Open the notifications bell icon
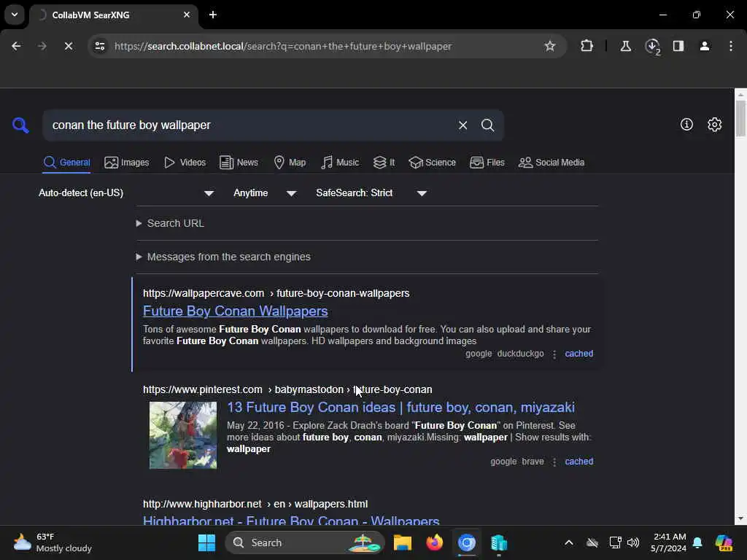The image size is (747, 560). tap(697, 542)
